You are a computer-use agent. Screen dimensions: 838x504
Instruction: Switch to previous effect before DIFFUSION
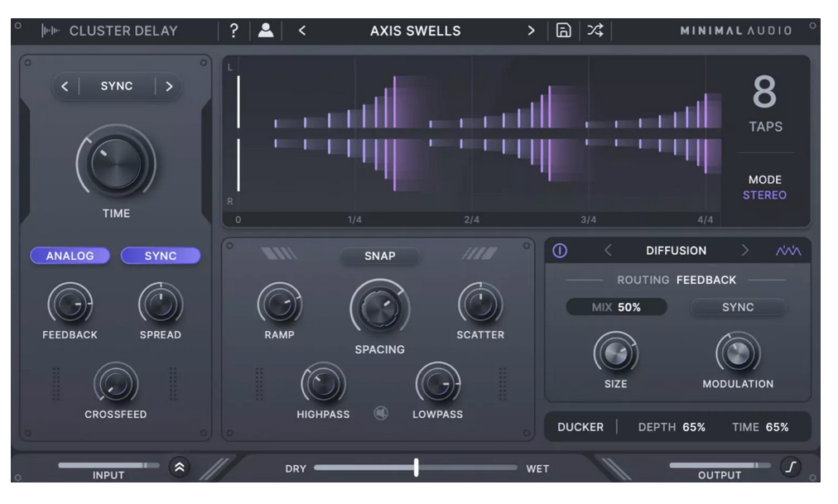(x=608, y=250)
